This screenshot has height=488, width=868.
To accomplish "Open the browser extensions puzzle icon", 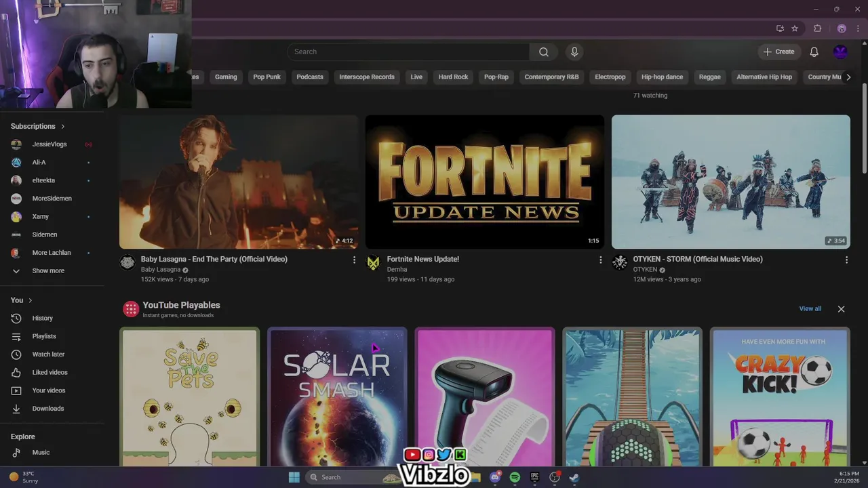I will 817,28.
